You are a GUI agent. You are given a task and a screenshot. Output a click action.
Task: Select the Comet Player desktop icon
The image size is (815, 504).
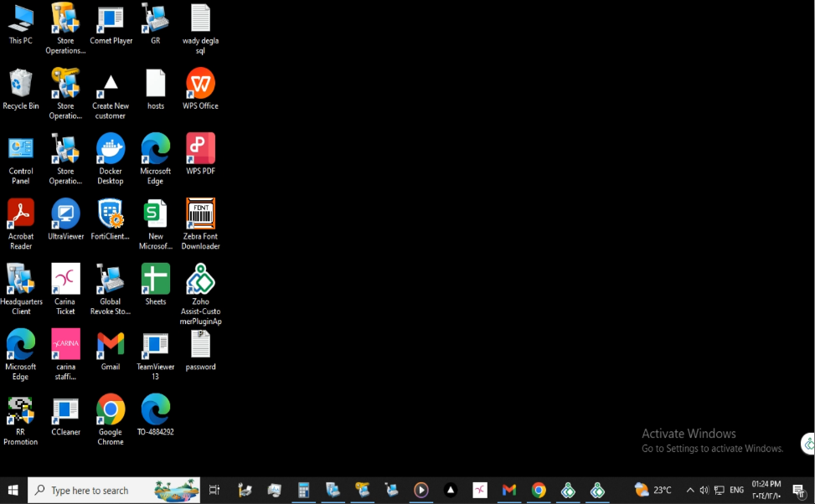pos(111,24)
